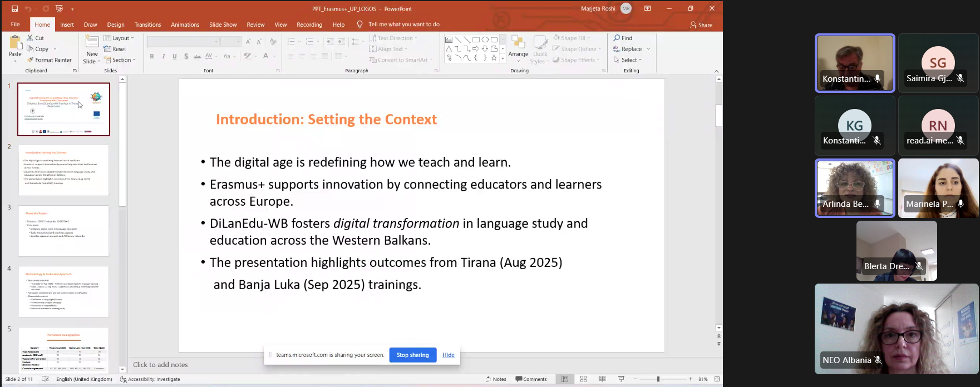Click the Save icon in quick access toolbar
This screenshot has height=387, width=980.
click(15, 8)
